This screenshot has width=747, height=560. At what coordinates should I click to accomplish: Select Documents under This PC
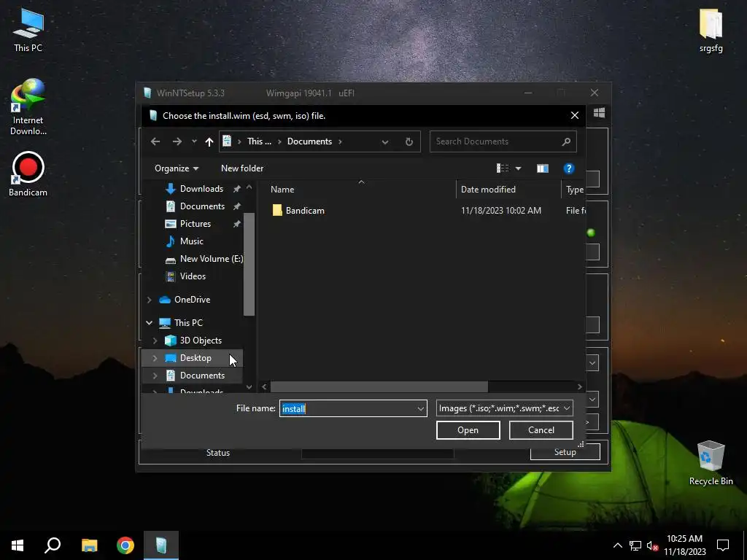click(x=202, y=376)
